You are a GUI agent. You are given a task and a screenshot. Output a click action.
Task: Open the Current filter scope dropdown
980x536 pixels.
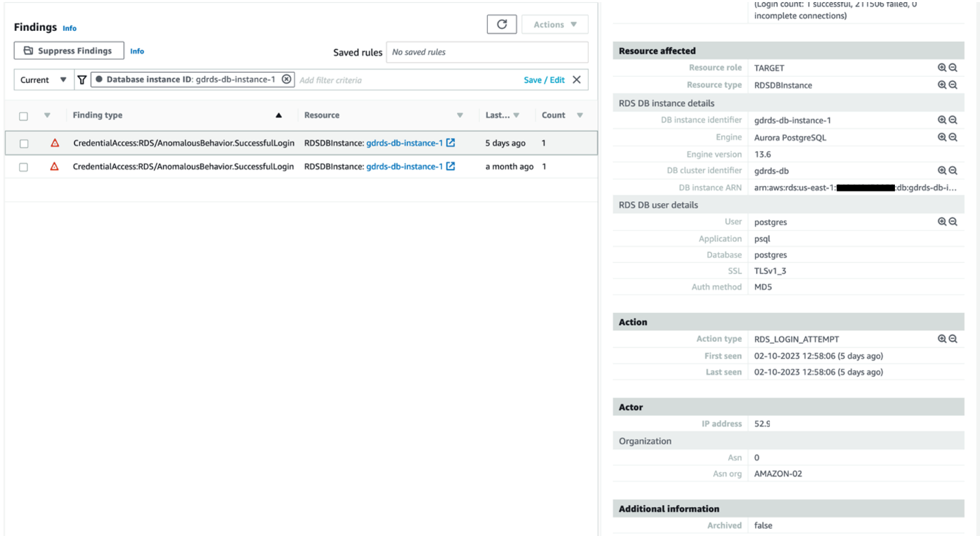pyautogui.click(x=43, y=79)
